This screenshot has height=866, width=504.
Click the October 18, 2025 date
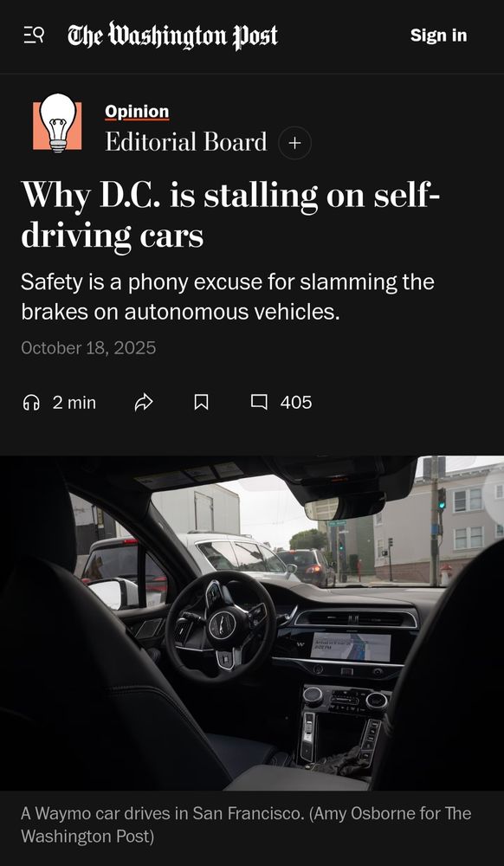pyautogui.click(x=88, y=348)
